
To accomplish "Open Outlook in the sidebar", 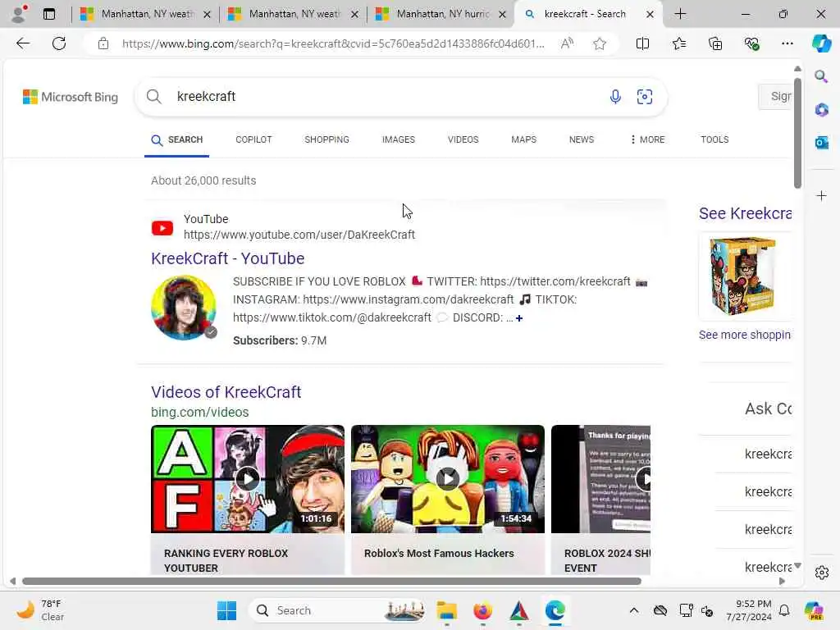I will (x=821, y=143).
